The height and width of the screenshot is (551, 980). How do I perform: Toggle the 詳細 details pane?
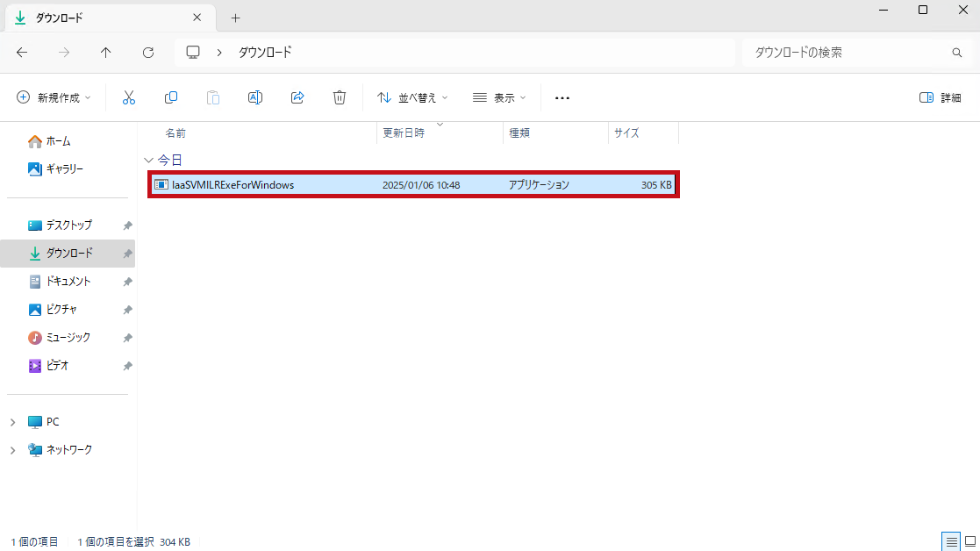(940, 97)
